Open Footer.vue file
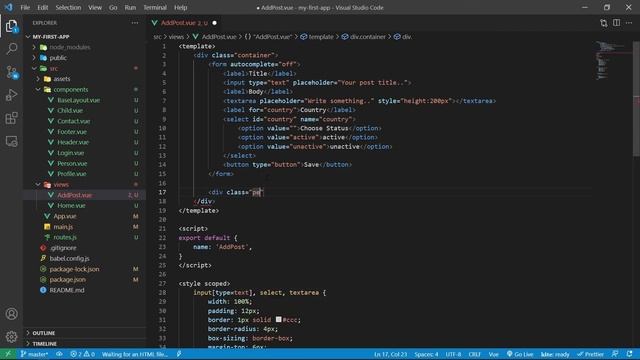 pyautogui.click(x=72, y=132)
